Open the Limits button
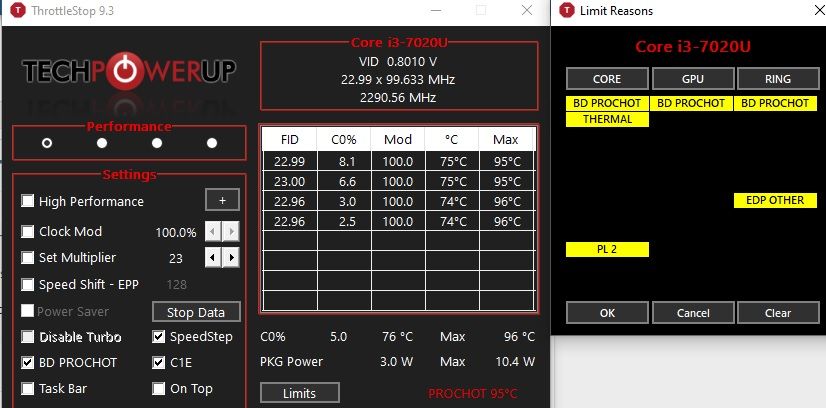This screenshot has height=408, width=826. click(300, 393)
